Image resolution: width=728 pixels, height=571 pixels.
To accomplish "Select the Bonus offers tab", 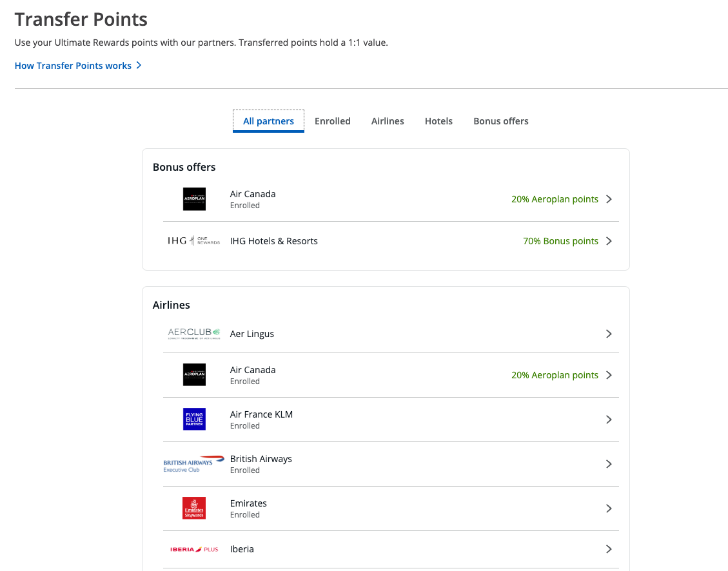I will [x=501, y=121].
